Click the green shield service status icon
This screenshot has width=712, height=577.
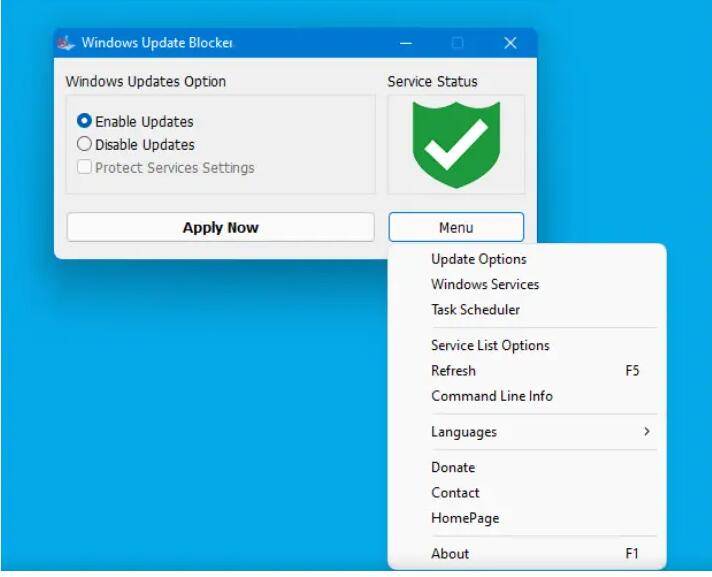pyautogui.click(x=456, y=144)
